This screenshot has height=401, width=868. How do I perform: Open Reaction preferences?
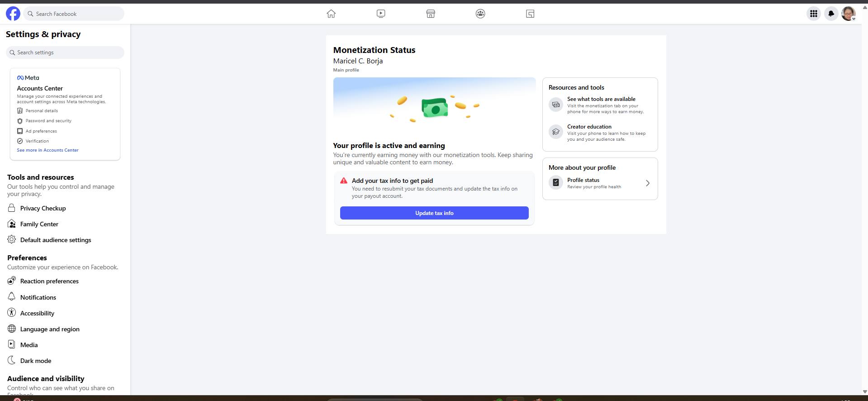point(49,281)
